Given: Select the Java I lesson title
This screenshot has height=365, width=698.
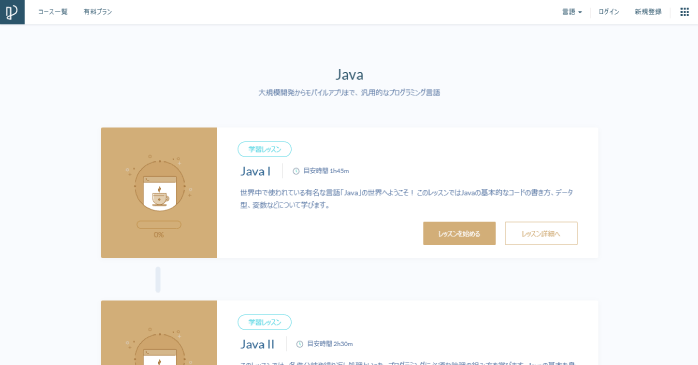Looking at the screenshot, I should pyautogui.click(x=256, y=171).
